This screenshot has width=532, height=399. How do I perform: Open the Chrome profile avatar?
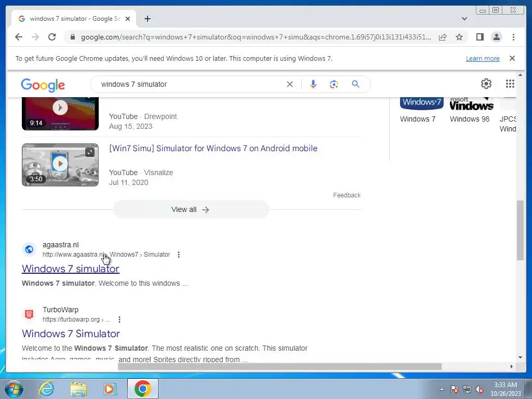click(x=496, y=37)
